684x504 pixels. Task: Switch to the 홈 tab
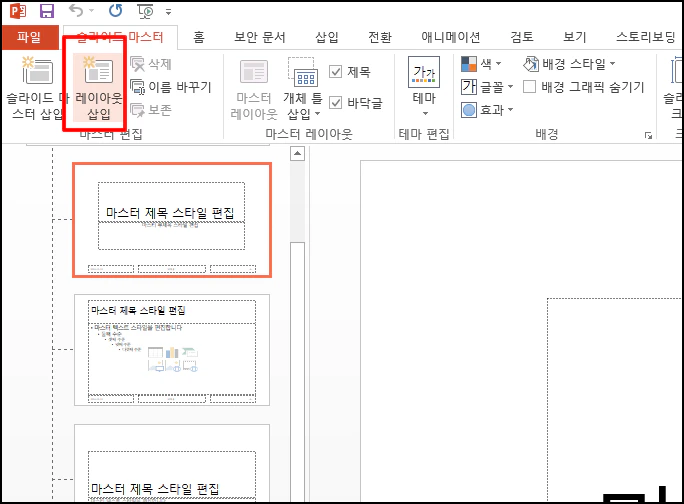[x=198, y=37]
